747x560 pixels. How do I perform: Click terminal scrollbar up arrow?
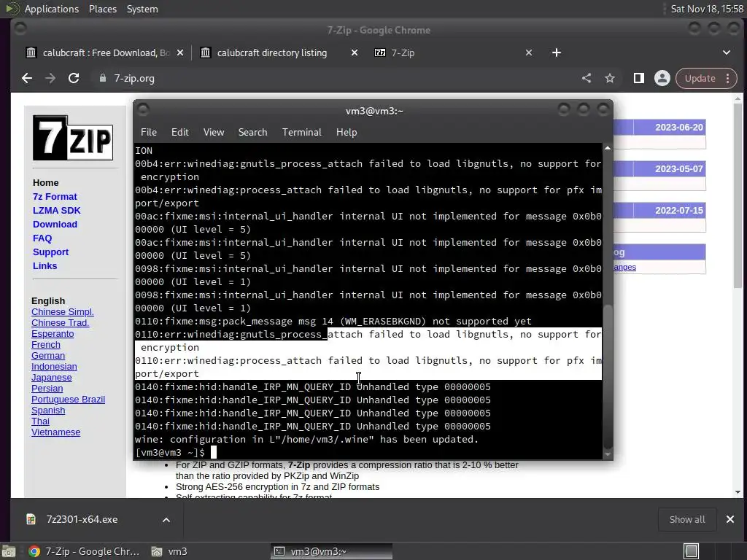pos(608,148)
